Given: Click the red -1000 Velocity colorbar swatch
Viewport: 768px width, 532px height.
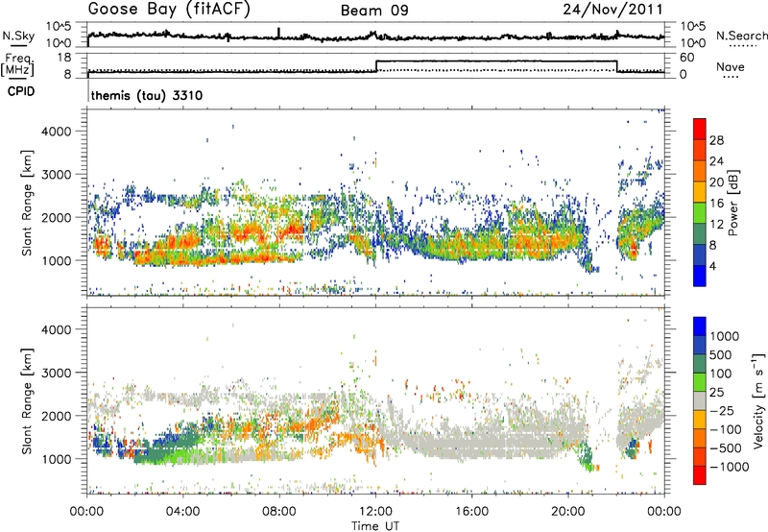Looking at the screenshot, I should pos(700,475).
